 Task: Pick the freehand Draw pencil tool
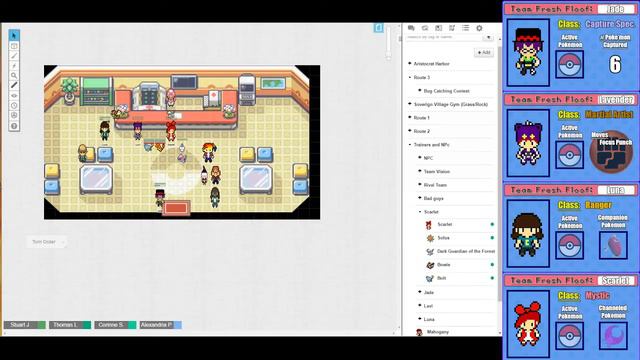point(14,56)
